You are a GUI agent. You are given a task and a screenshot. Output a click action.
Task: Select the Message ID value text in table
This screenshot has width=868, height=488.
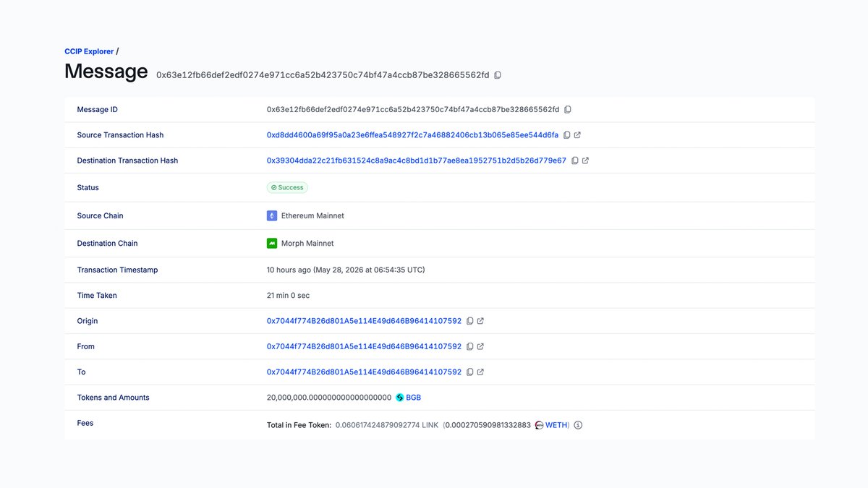pyautogui.click(x=413, y=110)
